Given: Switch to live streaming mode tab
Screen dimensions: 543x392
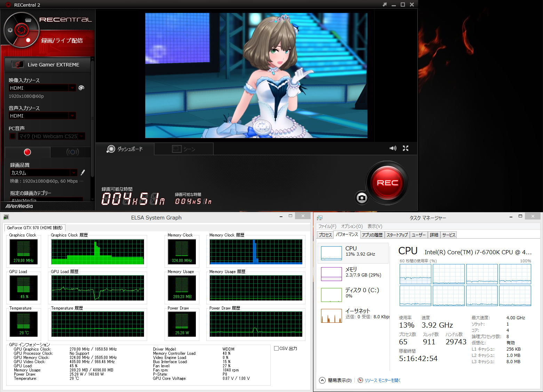Looking at the screenshot, I should coord(72,152).
